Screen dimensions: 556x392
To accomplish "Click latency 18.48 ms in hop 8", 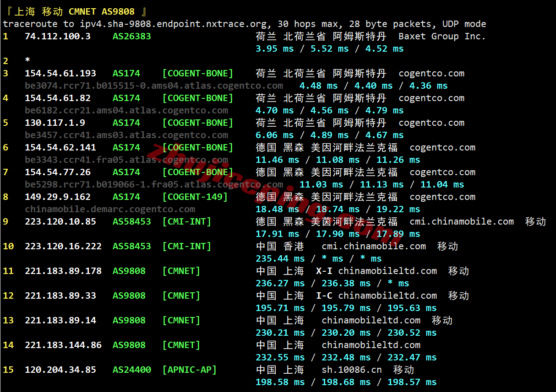I will coord(278,209).
